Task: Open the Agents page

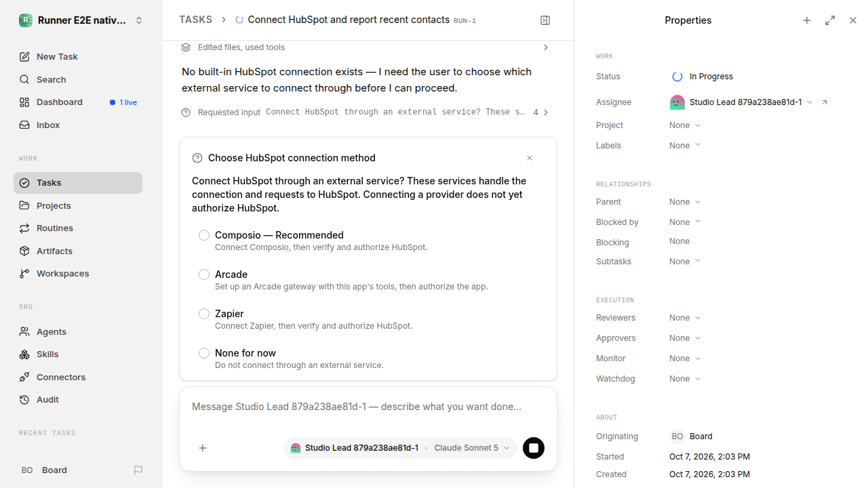Action: (78, 331)
